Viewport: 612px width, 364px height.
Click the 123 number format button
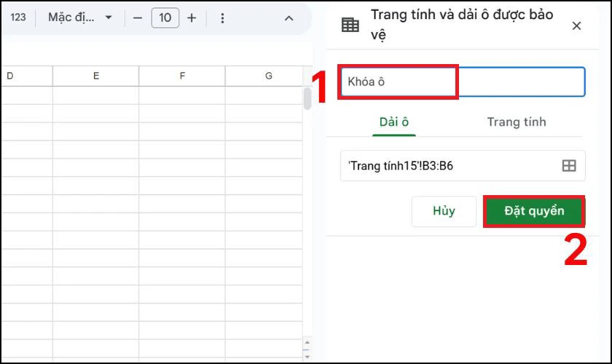[x=18, y=17]
